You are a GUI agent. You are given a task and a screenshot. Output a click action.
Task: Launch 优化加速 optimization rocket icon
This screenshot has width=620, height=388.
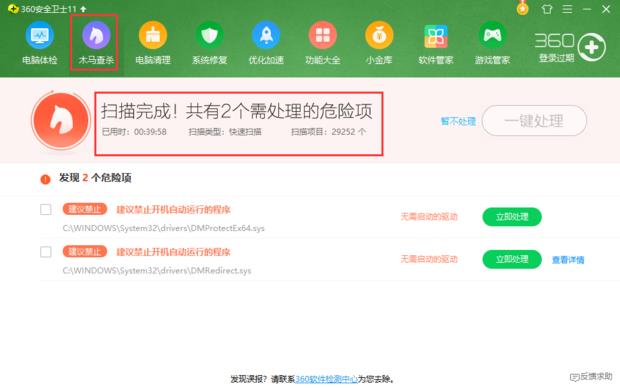coord(266,35)
